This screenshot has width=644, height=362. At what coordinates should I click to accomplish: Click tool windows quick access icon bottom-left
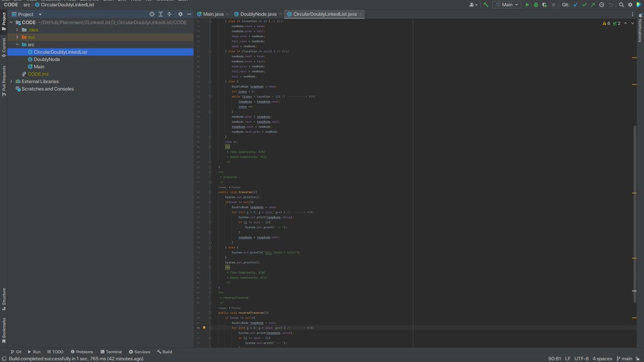click(x=4, y=358)
